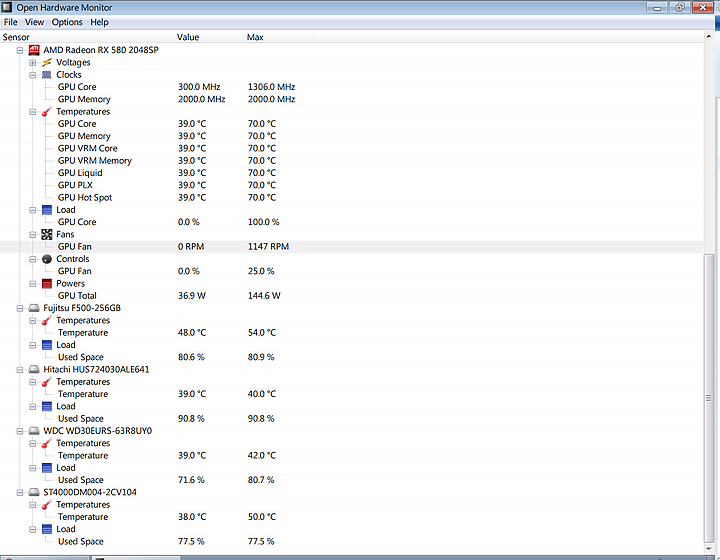
Task: Select the GPU VRM Core row
Action: tap(352, 148)
